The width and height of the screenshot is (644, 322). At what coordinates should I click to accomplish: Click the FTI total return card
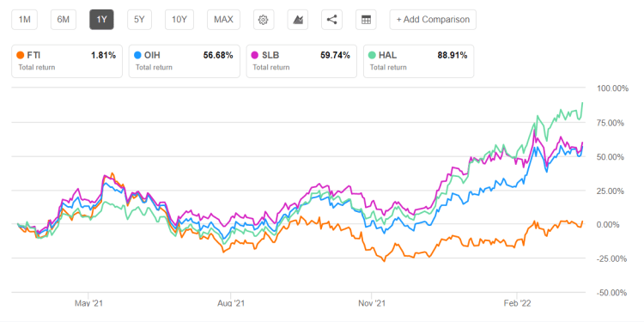67,61
